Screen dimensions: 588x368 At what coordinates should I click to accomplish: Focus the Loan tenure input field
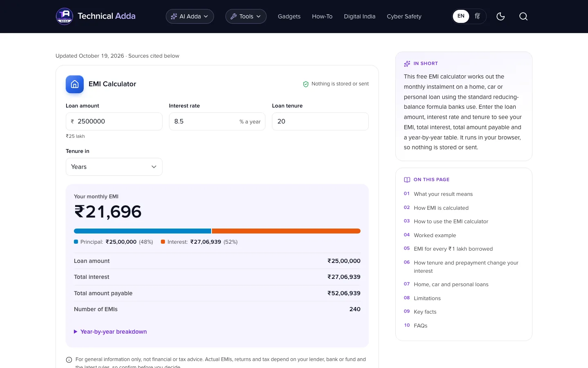[x=320, y=121]
